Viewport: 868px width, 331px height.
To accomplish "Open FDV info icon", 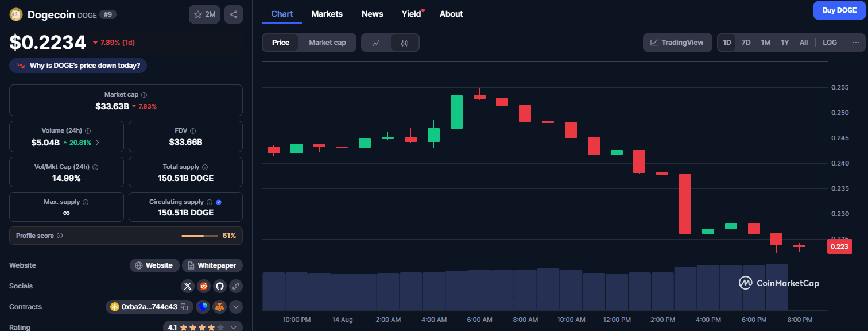I will click(x=193, y=131).
